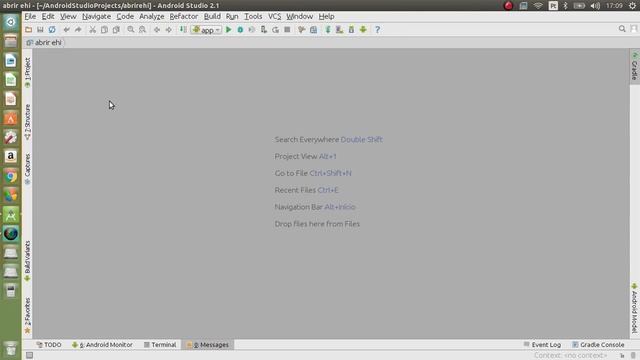This screenshot has height=360, width=640.
Task: Click the volume icon in system tray
Action: (596, 5)
